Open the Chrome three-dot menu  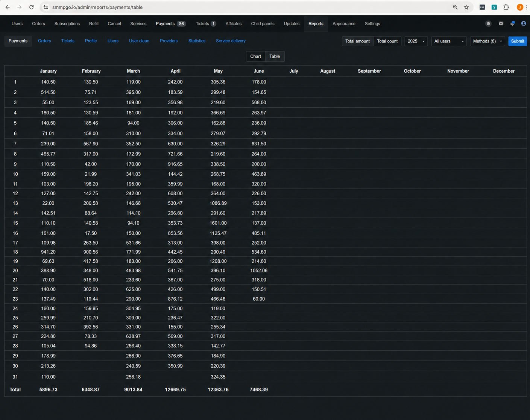click(527, 7)
